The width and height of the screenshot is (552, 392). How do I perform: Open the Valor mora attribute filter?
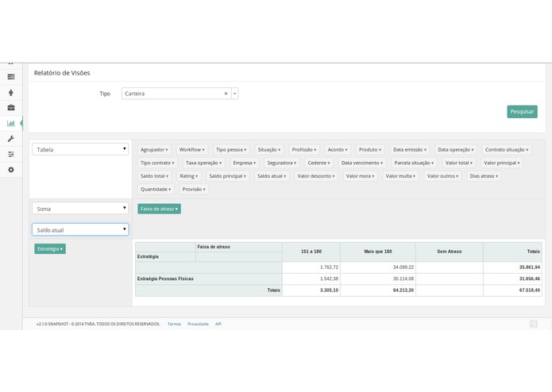[x=360, y=176]
